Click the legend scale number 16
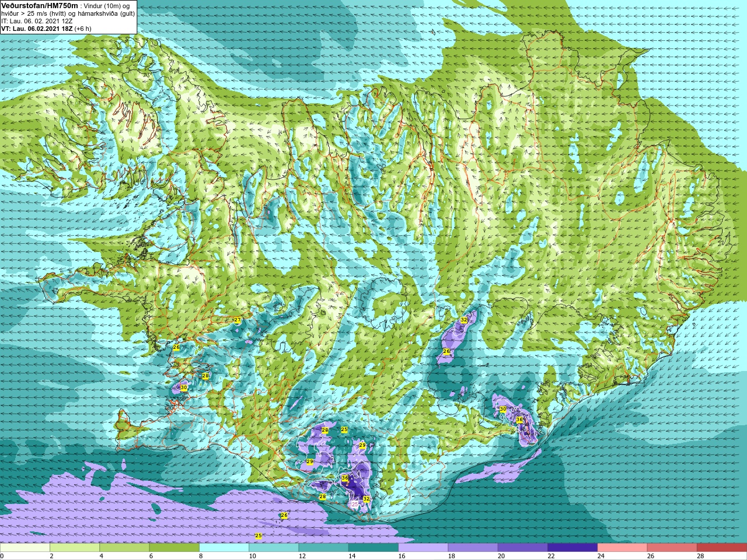747x560 pixels. 402,556
